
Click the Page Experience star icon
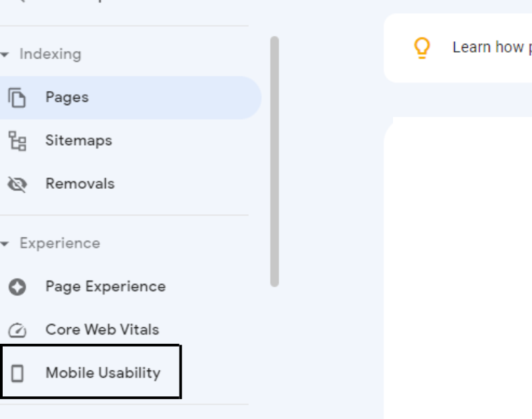tap(17, 287)
